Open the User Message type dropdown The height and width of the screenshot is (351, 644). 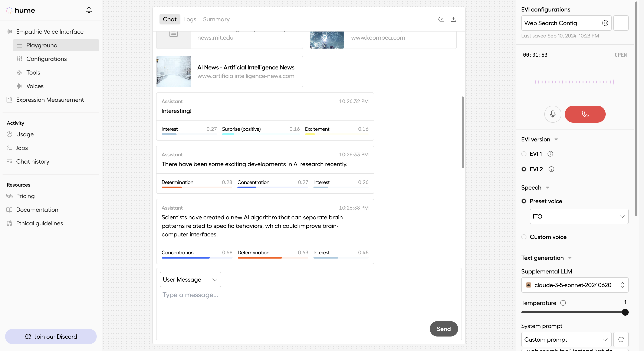190,279
